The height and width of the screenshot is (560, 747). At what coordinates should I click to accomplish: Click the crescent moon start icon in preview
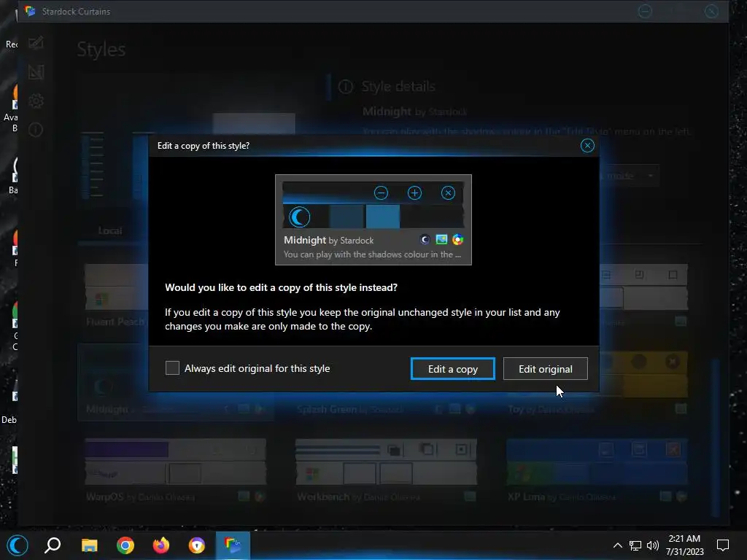[300, 217]
